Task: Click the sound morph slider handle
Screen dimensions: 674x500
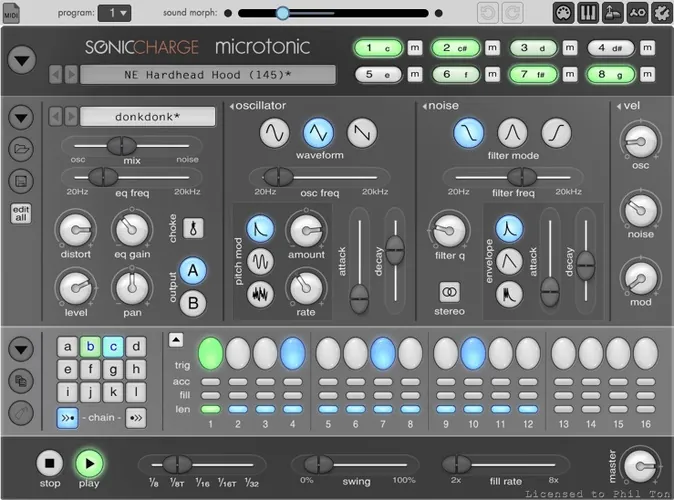Action: [282, 13]
